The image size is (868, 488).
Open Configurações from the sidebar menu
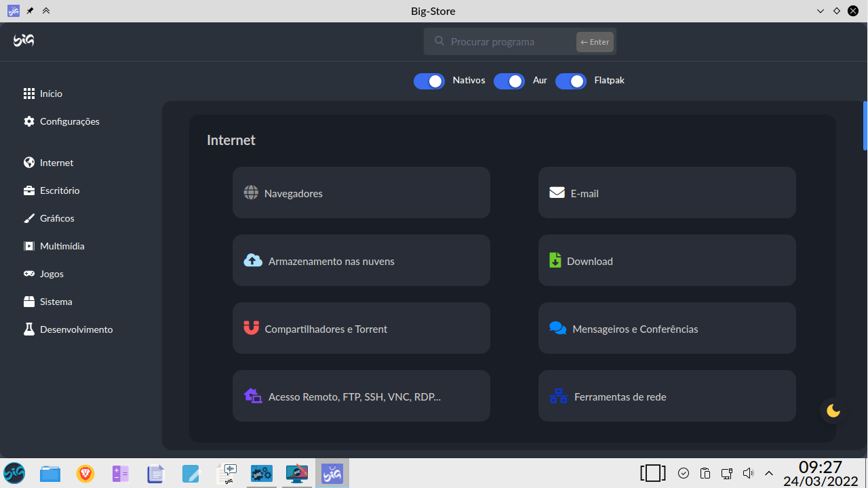click(70, 121)
